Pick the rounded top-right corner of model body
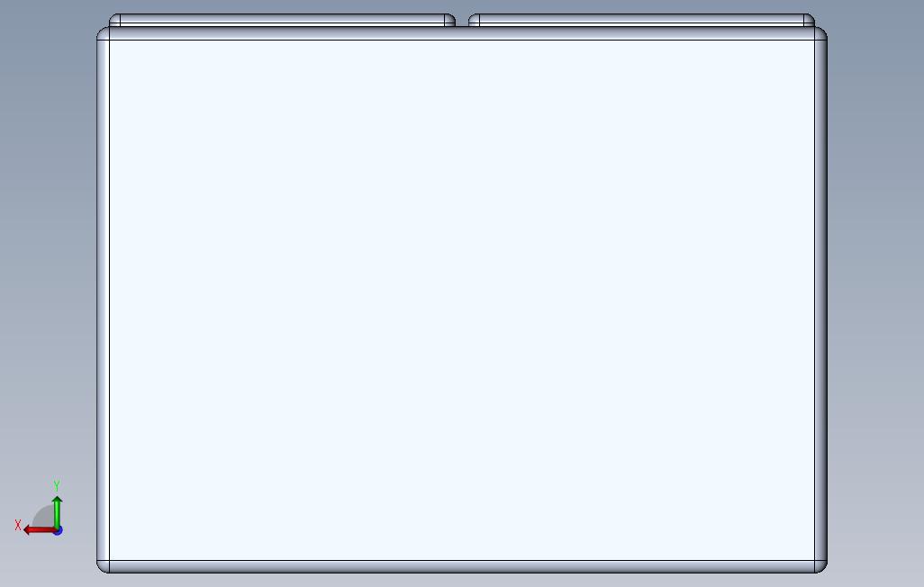This screenshot has width=924, height=587. tap(820, 33)
